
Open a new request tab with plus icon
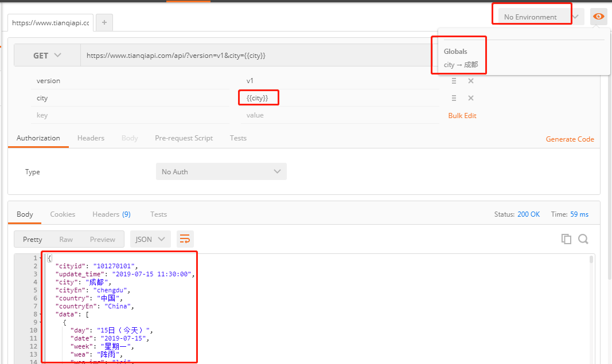pos(104,22)
